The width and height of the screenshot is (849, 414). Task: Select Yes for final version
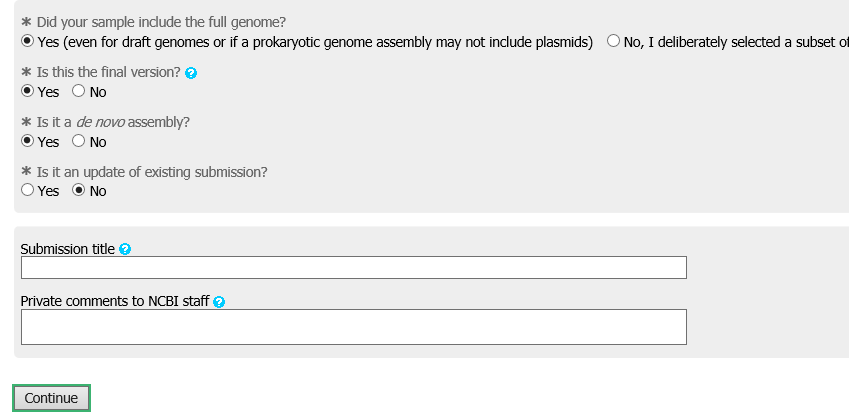(27, 91)
